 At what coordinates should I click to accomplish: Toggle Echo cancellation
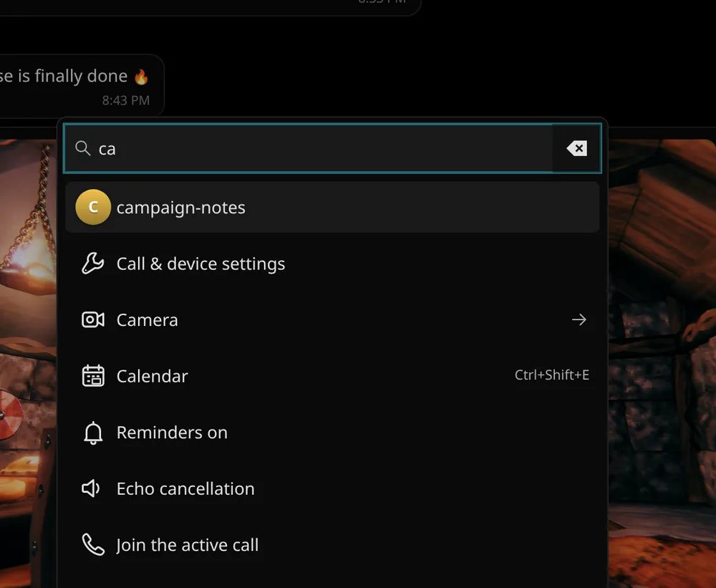point(332,488)
